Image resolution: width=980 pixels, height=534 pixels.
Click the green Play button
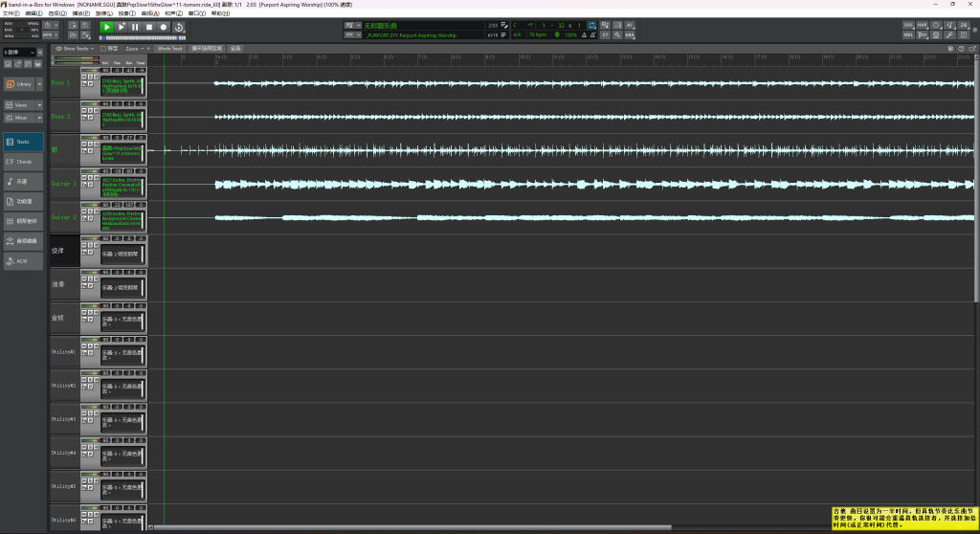[x=106, y=27]
